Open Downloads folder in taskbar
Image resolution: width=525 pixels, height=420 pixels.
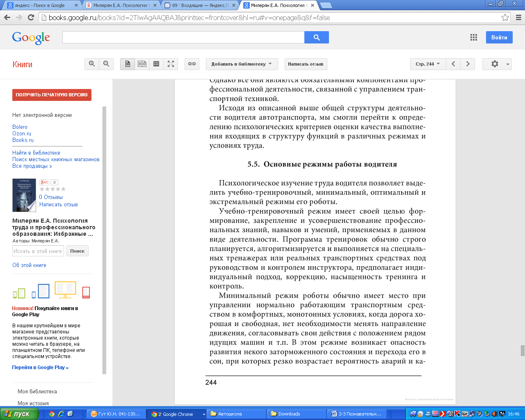(x=297, y=414)
